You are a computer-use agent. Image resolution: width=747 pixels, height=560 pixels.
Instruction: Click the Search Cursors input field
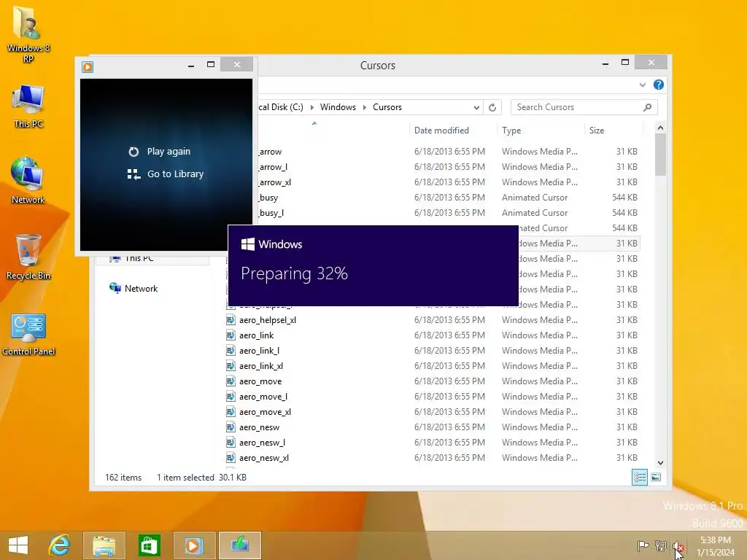(x=576, y=108)
